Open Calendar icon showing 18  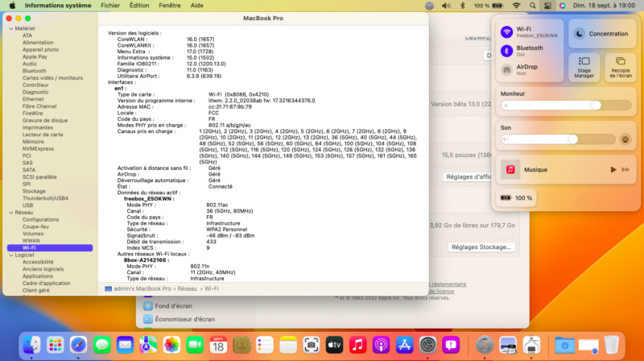pyautogui.click(x=218, y=345)
